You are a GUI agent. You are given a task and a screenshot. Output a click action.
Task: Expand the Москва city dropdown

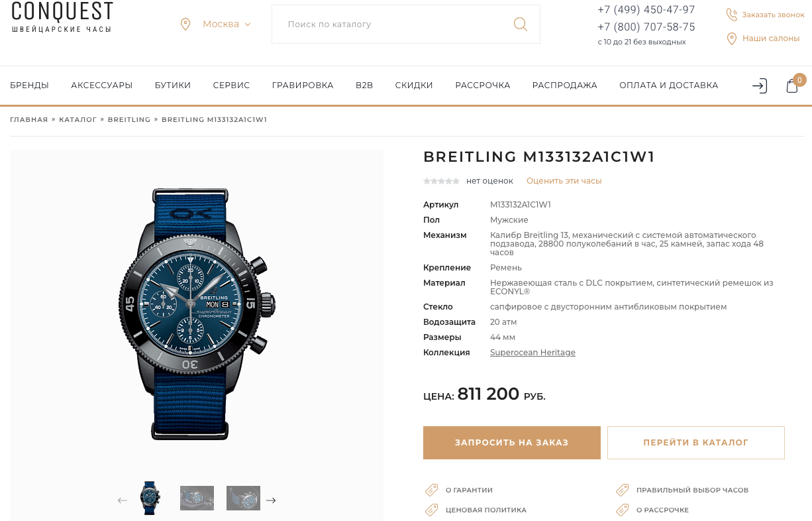pos(227,24)
